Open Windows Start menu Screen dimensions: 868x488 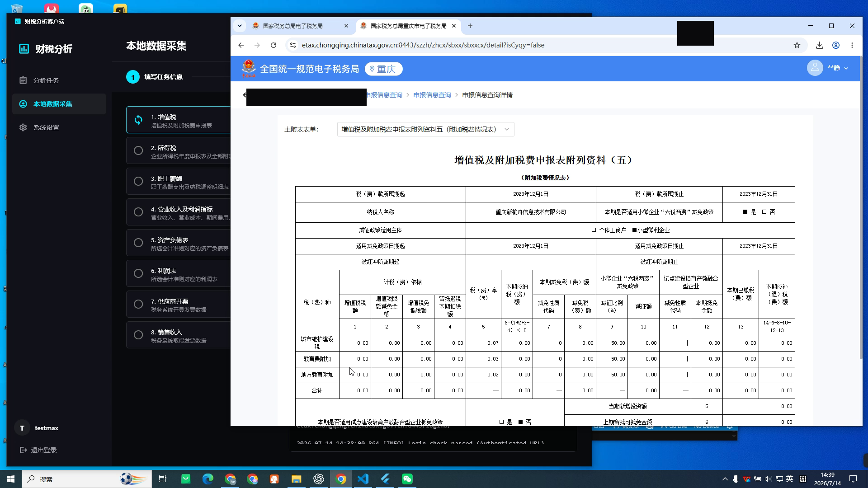[11, 479]
